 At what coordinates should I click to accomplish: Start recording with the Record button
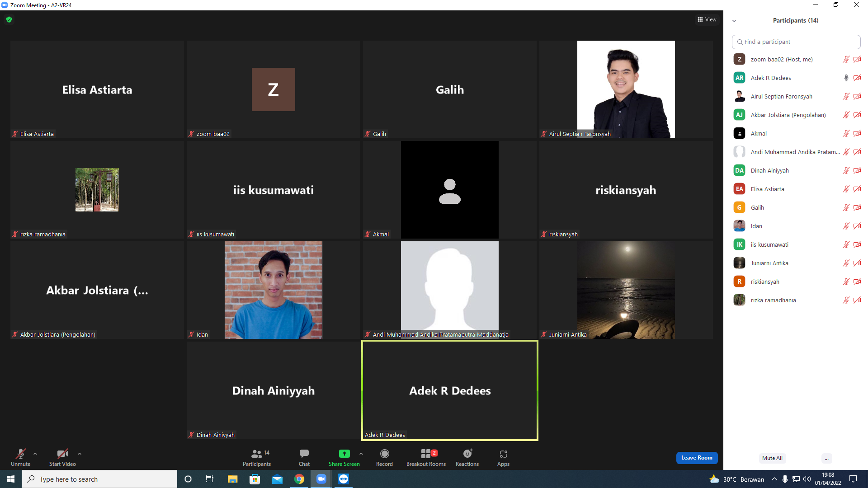coord(385,457)
